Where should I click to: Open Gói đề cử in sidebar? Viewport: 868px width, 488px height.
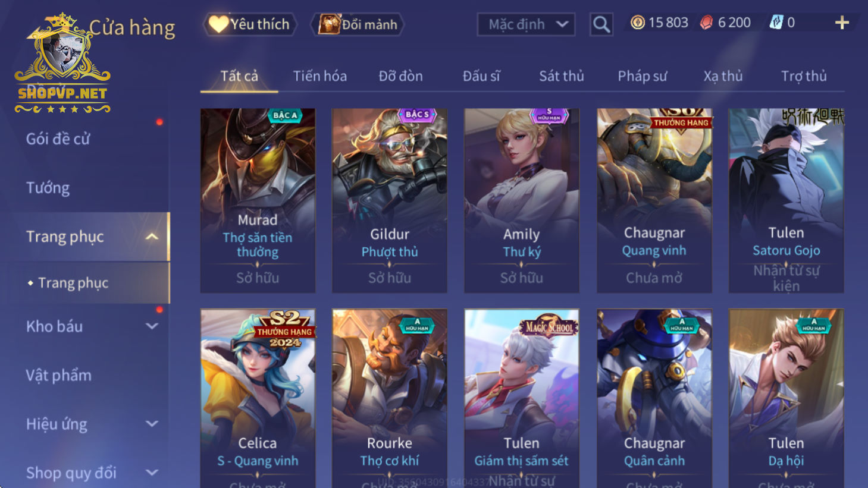click(58, 139)
